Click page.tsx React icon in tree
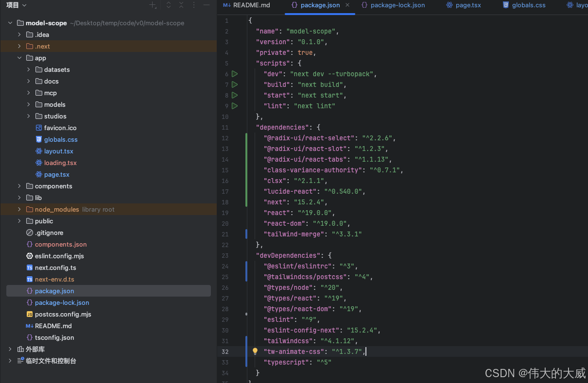 point(39,174)
